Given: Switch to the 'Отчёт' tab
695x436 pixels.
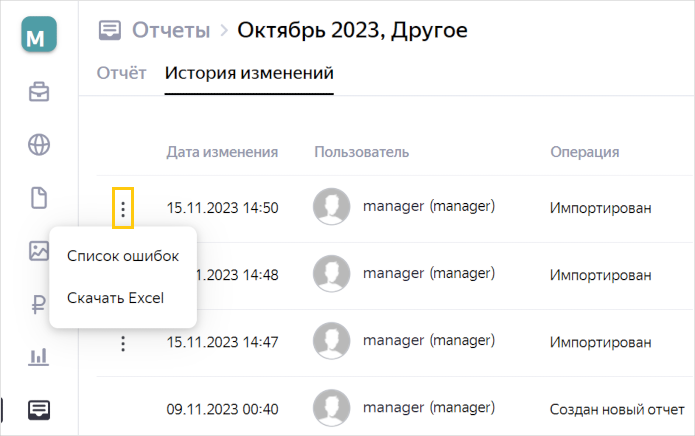Looking at the screenshot, I should (x=121, y=73).
